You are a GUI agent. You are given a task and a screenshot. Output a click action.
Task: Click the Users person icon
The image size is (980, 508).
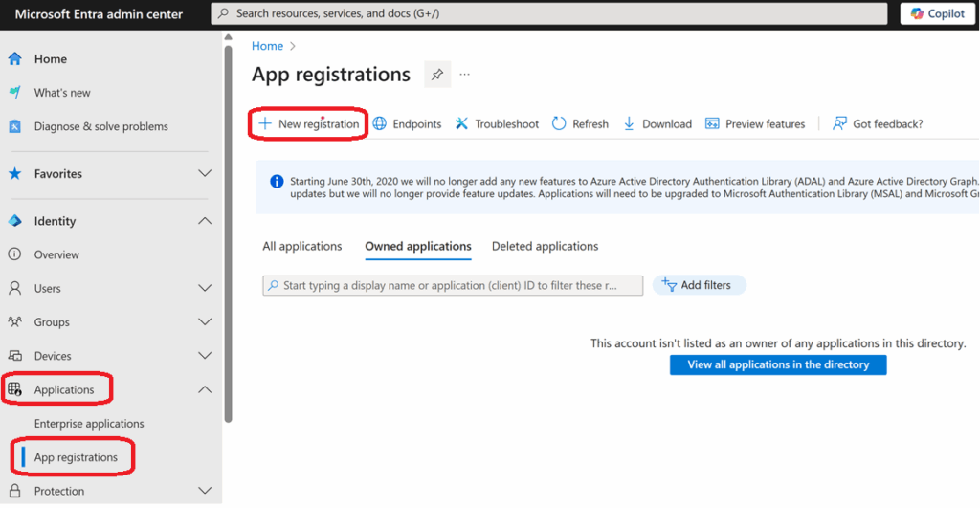point(15,288)
